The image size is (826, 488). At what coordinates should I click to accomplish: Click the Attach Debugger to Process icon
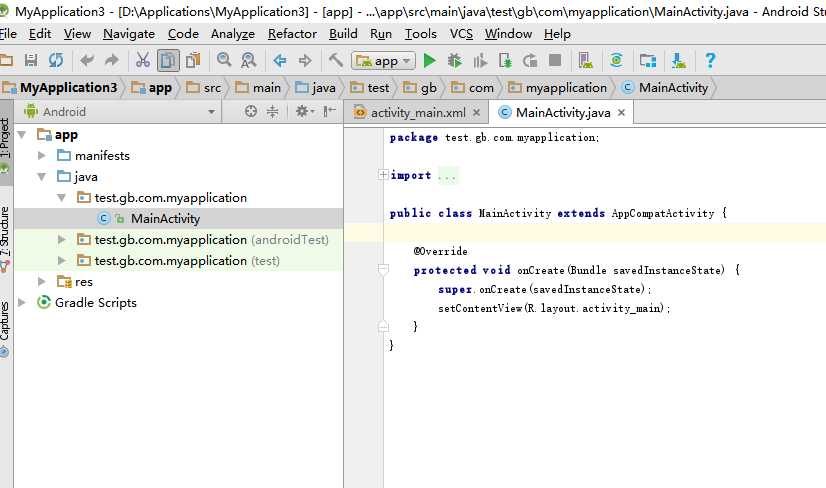click(x=505, y=61)
